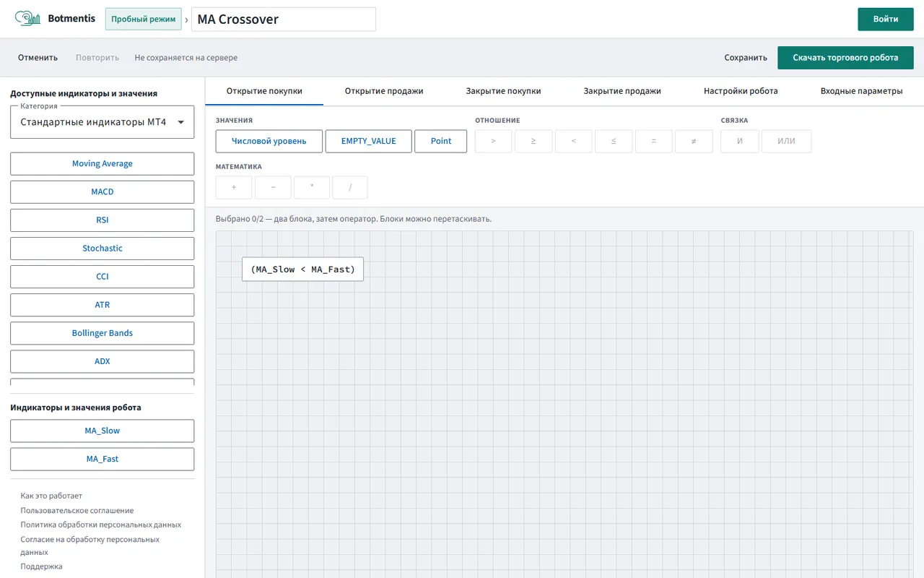Select the MA_Fast robot indicator
The height and width of the screenshot is (578, 924).
click(103, 459)
